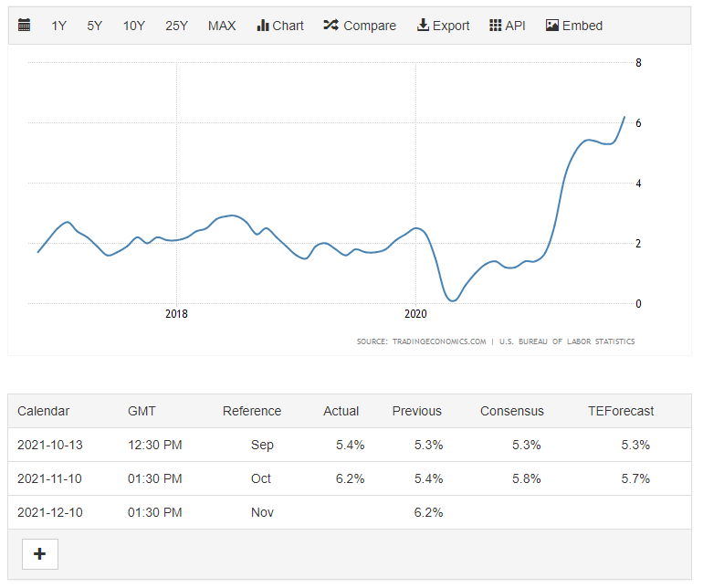Image resolution: width=703 pixels, height=588 pixels.
Task: Open the Chart type dropdown
Action: [x=280, y=26]
